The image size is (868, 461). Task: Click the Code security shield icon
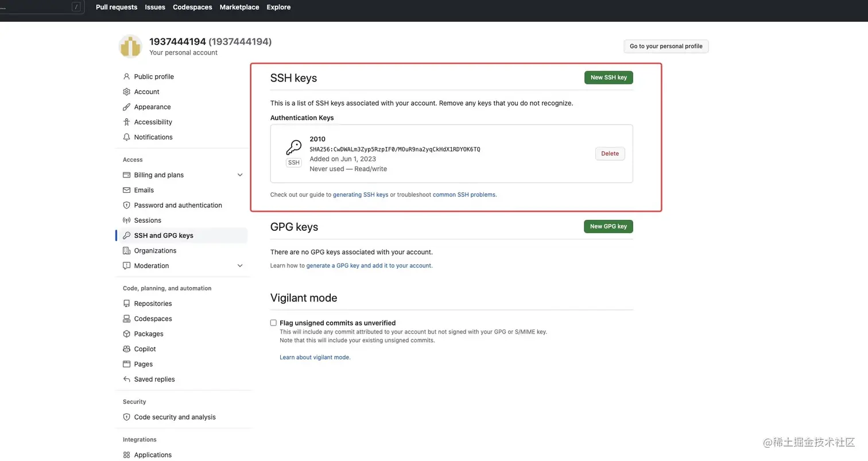coord(127,417)
